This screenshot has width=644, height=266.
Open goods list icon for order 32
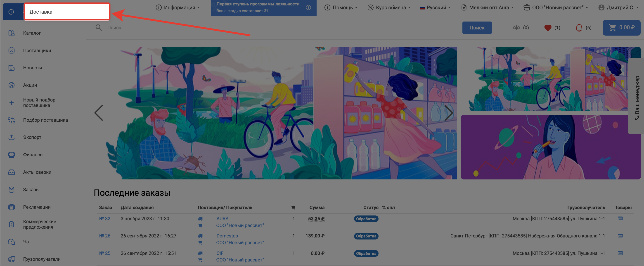(x=620, y=218)
